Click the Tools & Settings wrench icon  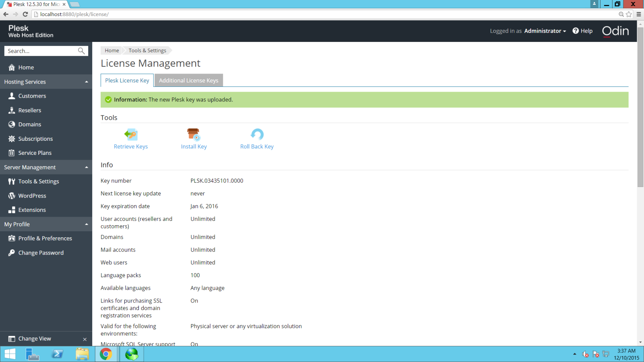pos(12,181)
